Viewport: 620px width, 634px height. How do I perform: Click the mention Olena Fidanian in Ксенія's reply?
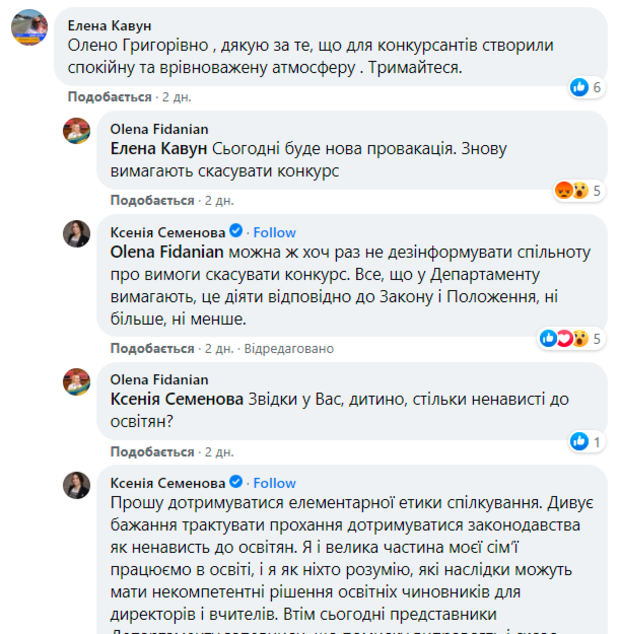tap(167, 251)
